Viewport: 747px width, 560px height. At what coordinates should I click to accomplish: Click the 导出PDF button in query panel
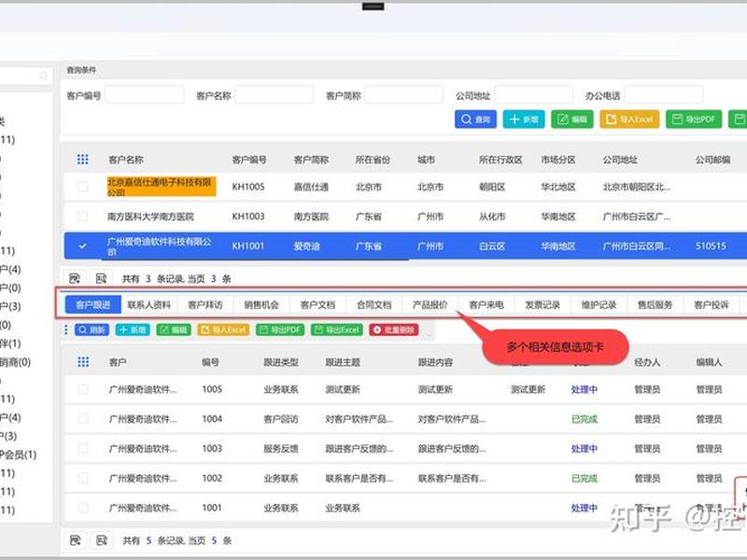pyautogui.click(x=694, y=119)
